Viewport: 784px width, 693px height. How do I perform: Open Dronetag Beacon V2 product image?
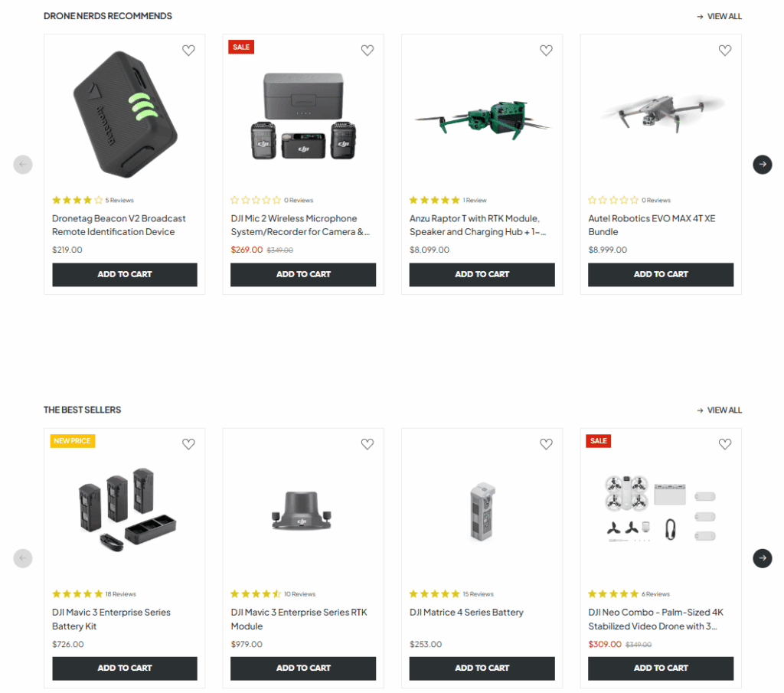[x=125, y=115]
